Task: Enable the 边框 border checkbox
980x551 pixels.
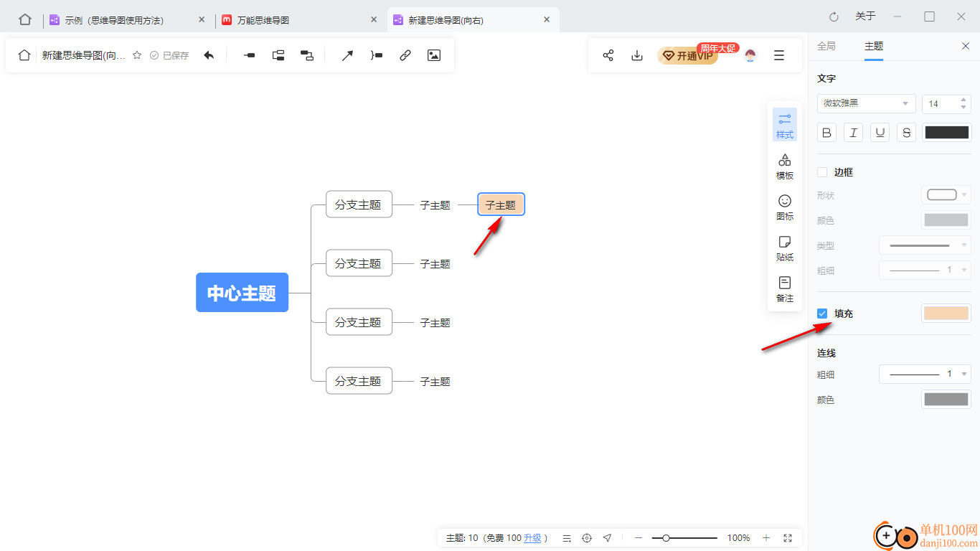Action: pyautogui.click(x=822, y=172)
